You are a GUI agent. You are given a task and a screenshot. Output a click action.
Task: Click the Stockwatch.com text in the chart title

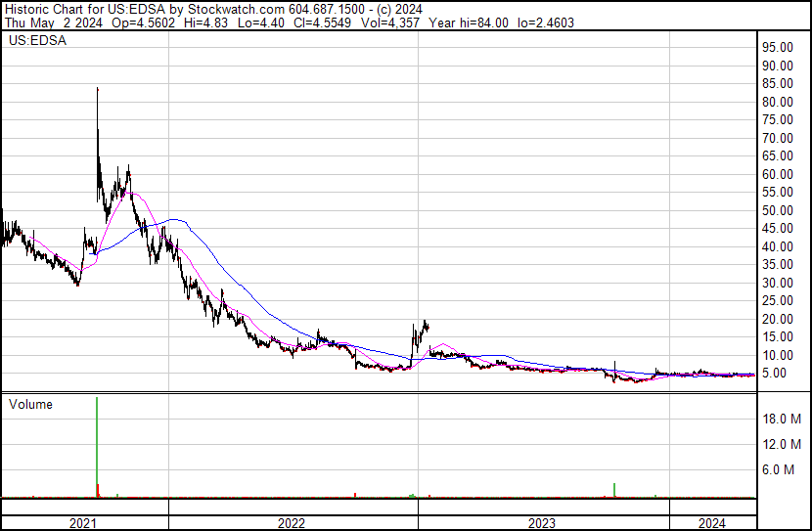click(239, 10)
